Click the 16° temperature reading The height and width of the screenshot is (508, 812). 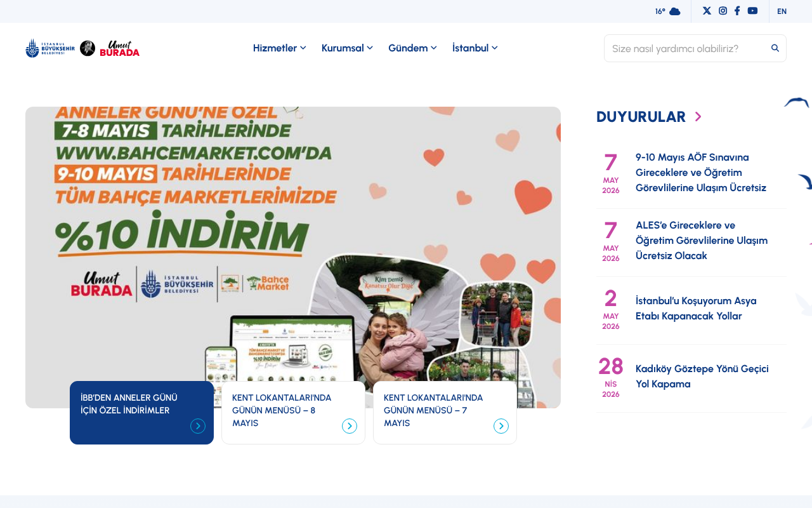coord(660,11)
